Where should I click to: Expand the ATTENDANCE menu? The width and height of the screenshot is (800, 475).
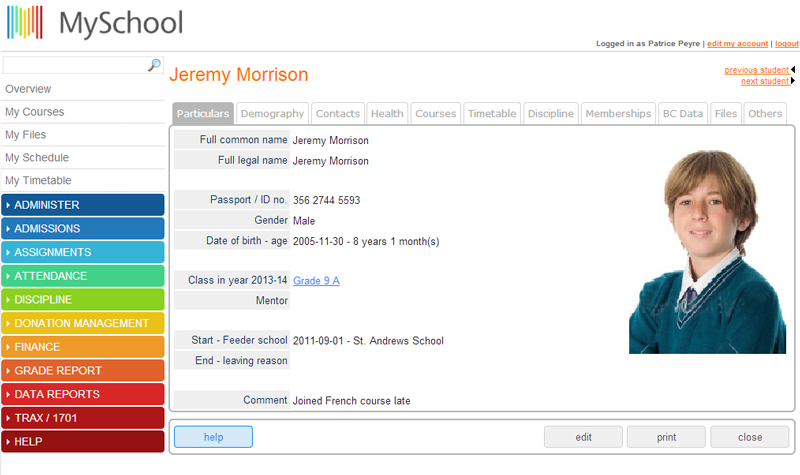tap(83, 276)
